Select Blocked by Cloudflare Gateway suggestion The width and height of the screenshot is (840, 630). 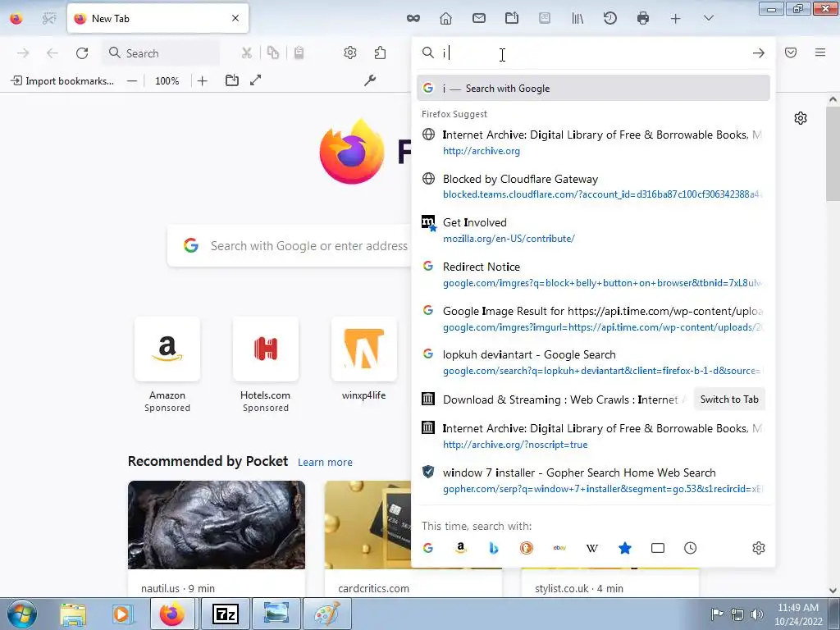[593, 186]
